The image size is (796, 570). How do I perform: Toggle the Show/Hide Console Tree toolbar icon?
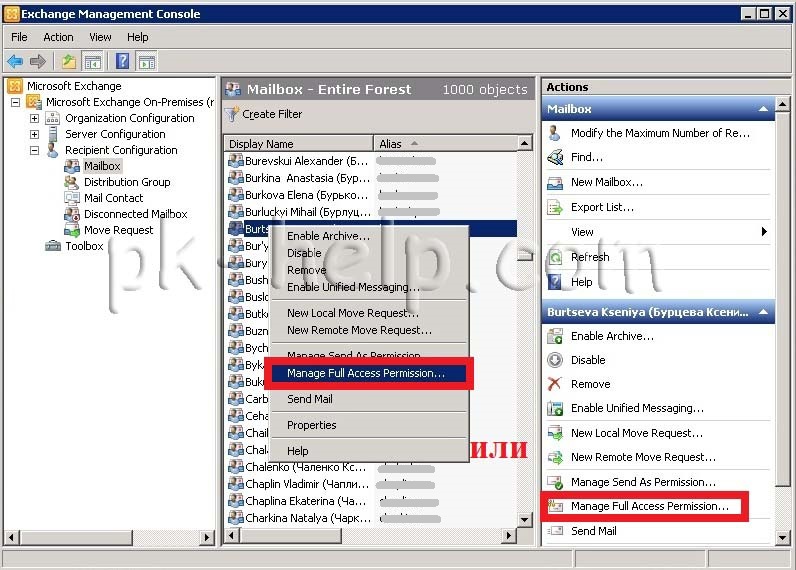(x=93, y=62)
